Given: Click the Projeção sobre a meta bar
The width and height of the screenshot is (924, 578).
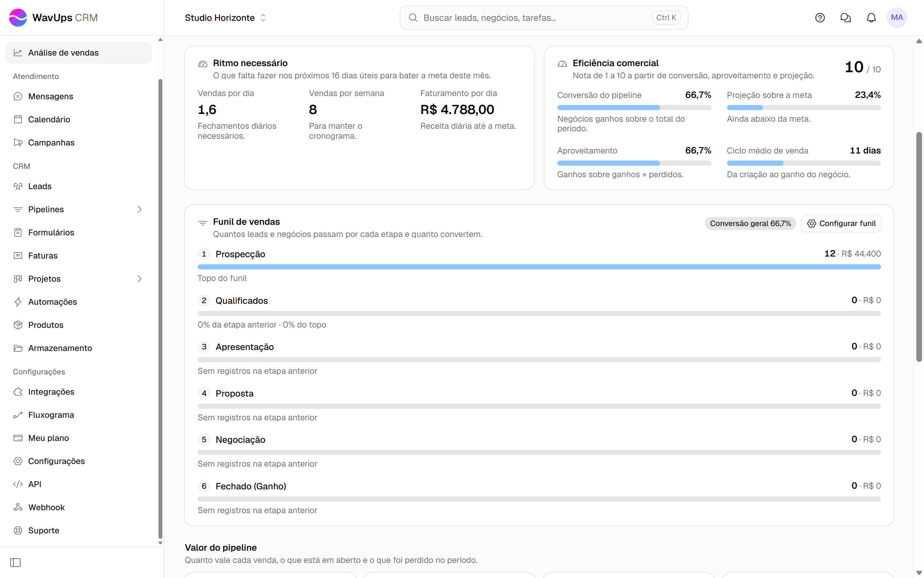Looking at the screenshot, I should (x=804, y=108).
